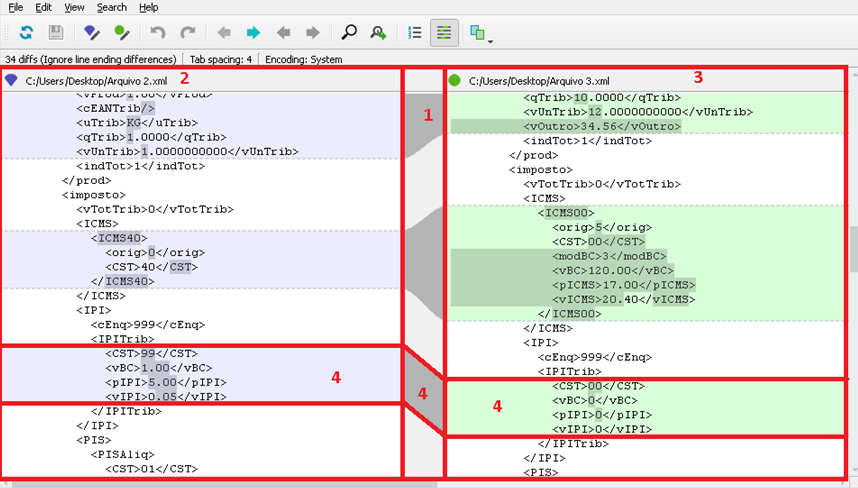Click the Save file icon
Image resolution: width=858 pixels, height=488 pixels.
pyautogui.click(x=56, y=33)
